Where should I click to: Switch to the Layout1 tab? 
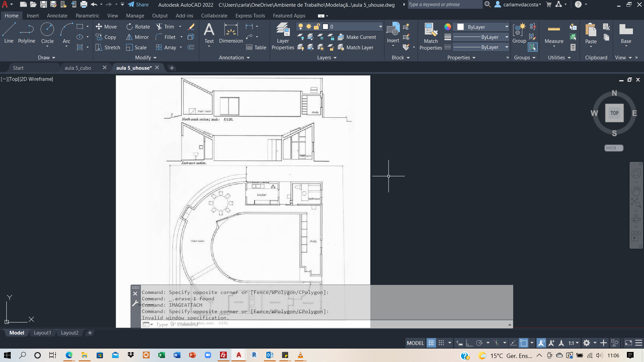point(42,333)
